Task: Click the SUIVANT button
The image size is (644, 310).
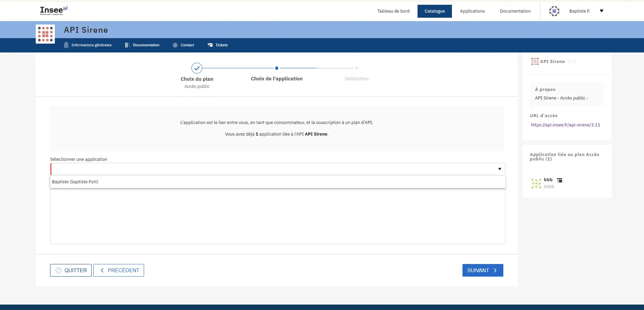Action: coord(483,270)
